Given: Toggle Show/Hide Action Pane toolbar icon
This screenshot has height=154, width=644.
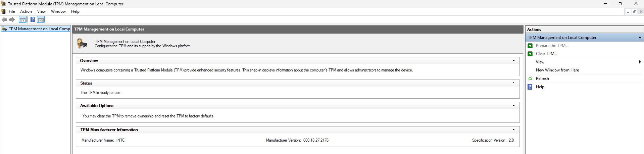Looking at the screenshot, I should 41,19.
